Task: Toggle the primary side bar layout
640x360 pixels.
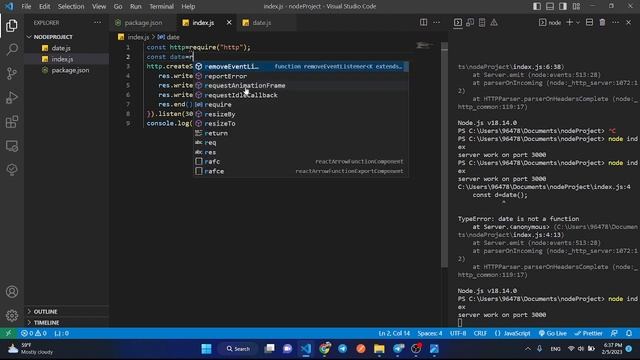Action: point(537,6)
